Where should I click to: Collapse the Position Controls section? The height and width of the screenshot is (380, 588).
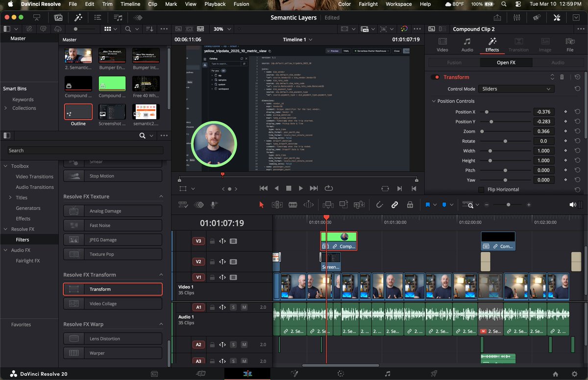coord(434,101)
